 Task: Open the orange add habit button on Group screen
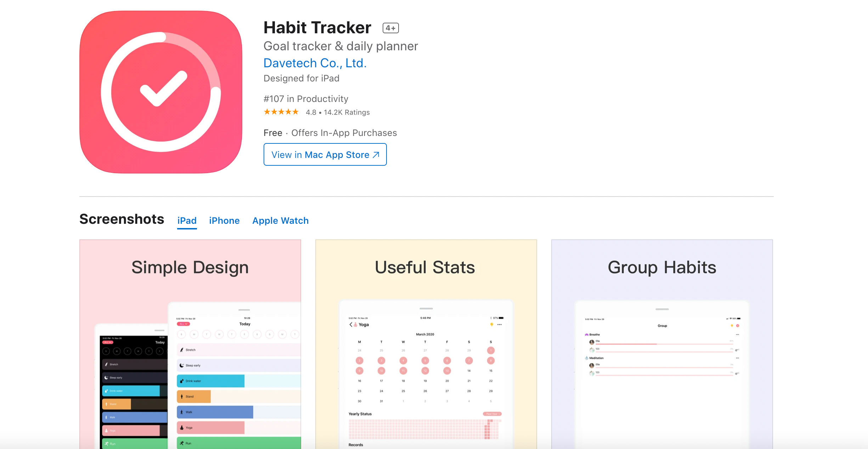tap(738, 326)
